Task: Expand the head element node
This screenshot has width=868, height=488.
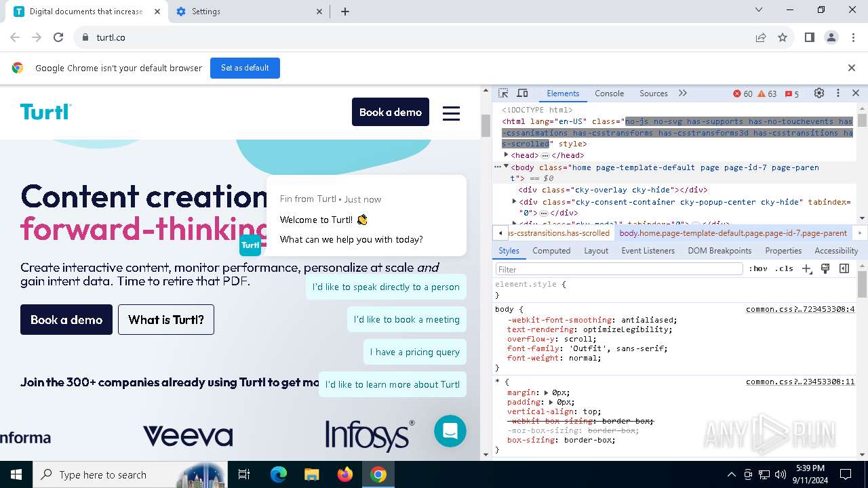Action: [x=506, y=155]
